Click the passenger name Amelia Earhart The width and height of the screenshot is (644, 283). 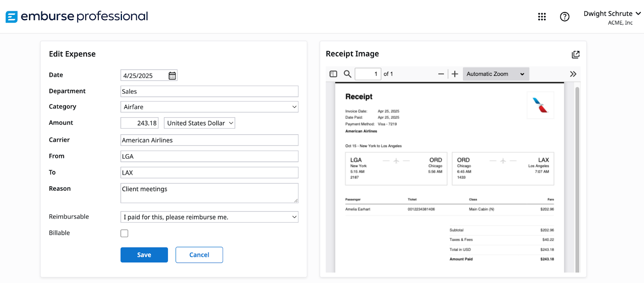click(x=358, y=209)
